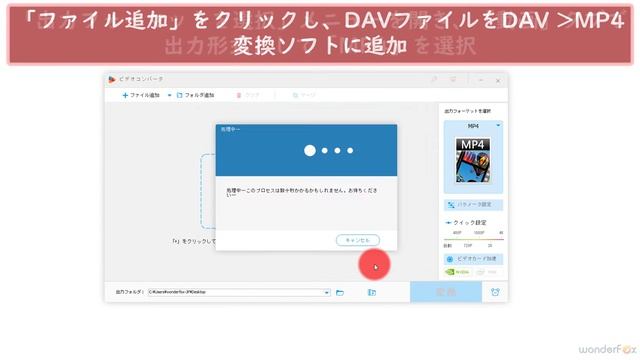Click the フォルダ追加 (Add Folder) button
The image size is (640, 360).
point(195,95)
